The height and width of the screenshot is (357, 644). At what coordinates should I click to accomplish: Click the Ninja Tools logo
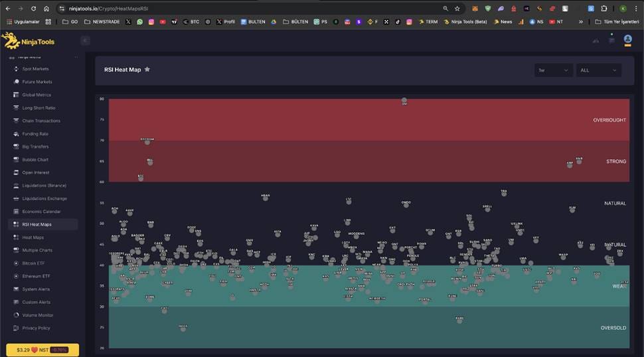(28, 41)
